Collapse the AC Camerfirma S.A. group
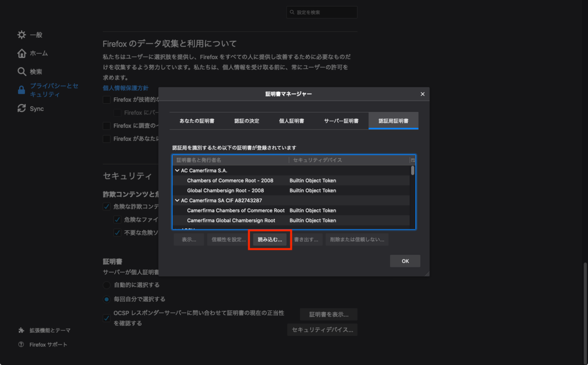588x365 pixels. 177,171
